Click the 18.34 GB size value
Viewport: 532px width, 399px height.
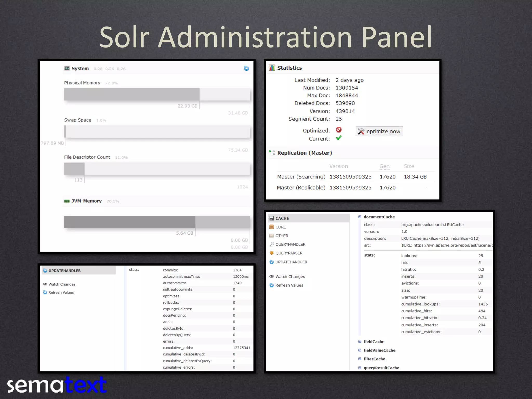[x=415, y=177]
